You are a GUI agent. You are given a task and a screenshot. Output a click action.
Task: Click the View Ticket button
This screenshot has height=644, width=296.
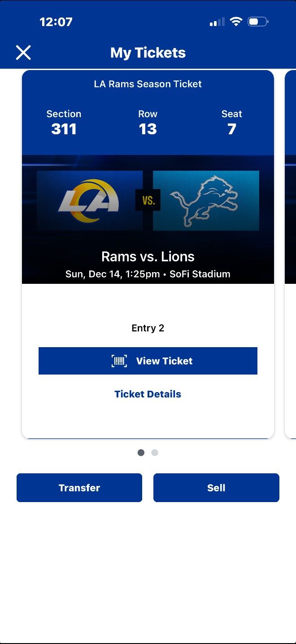point(148,360)
